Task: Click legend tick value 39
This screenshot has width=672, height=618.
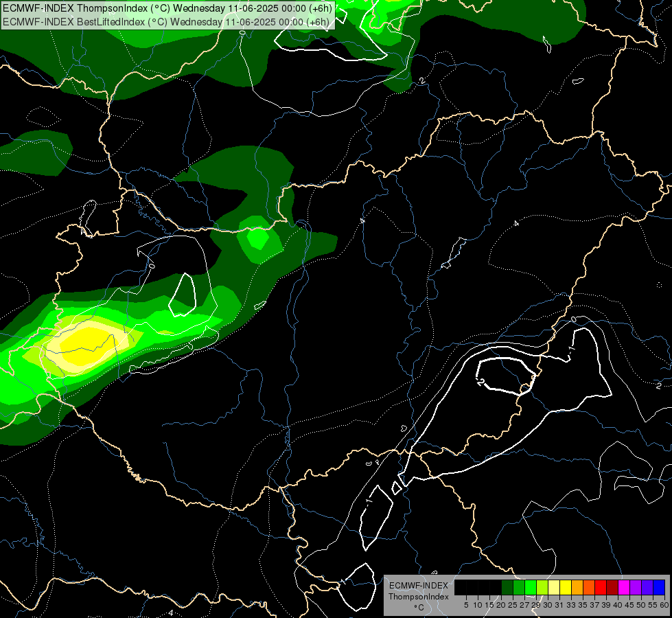Action: (606, 605)
